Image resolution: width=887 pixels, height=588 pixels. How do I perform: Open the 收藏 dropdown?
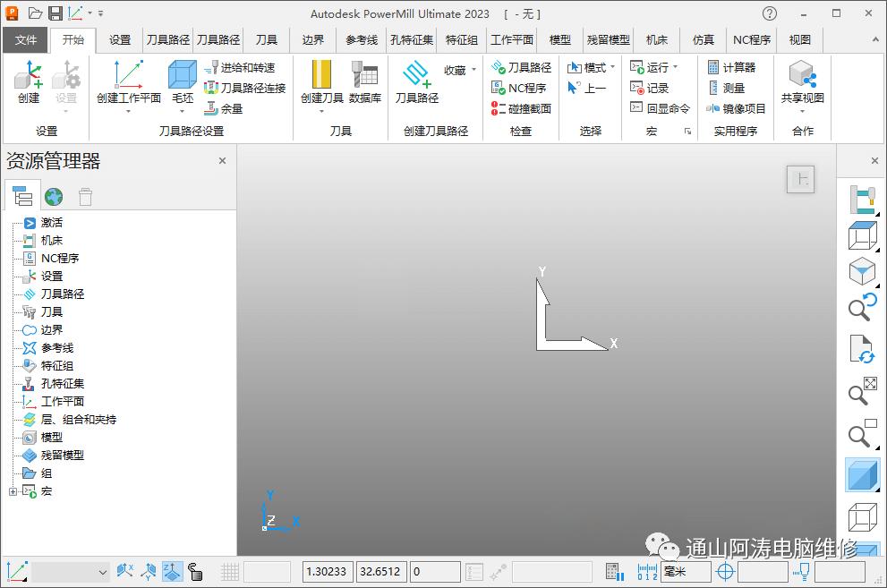coord(460,70)
